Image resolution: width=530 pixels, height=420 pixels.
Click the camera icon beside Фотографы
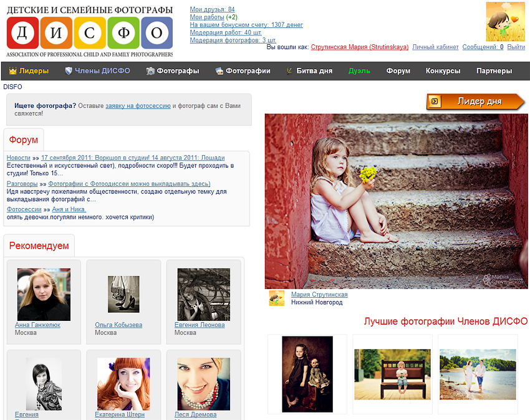[x=150, y=71]
